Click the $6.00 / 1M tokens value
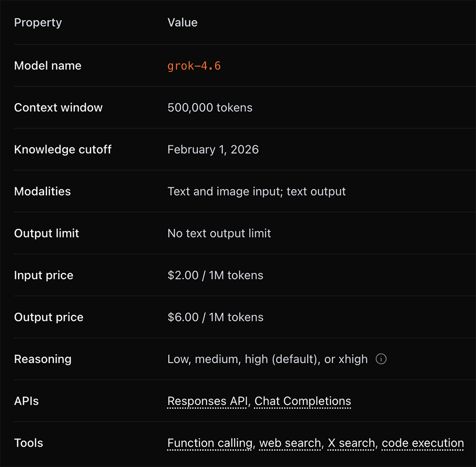Screen dimensions: 476x467 [215, 317]
